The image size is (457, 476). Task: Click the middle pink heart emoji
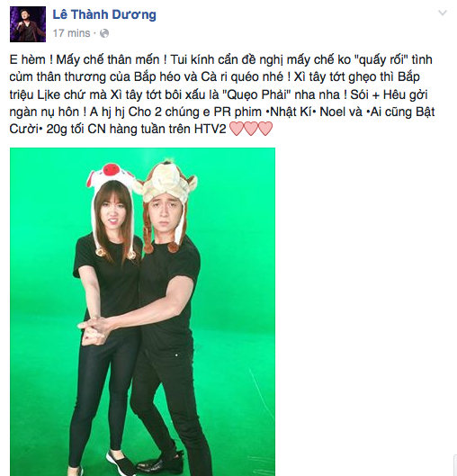[x=251, y=129]
